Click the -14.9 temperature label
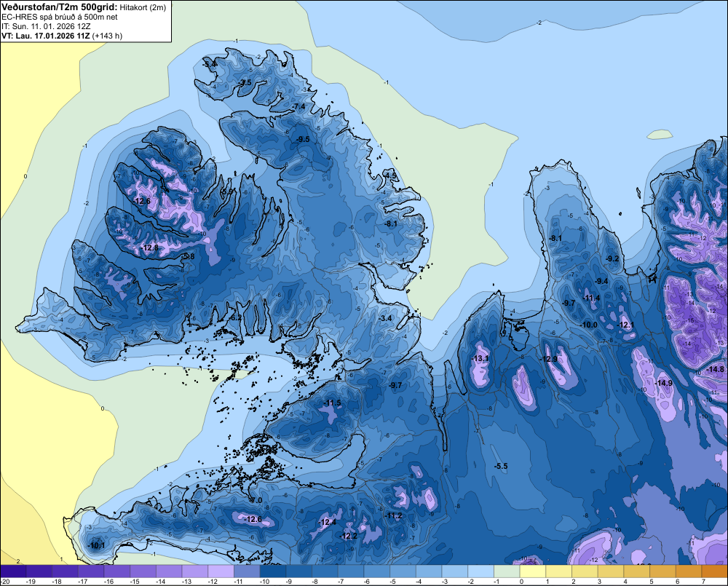 (663, 383)
